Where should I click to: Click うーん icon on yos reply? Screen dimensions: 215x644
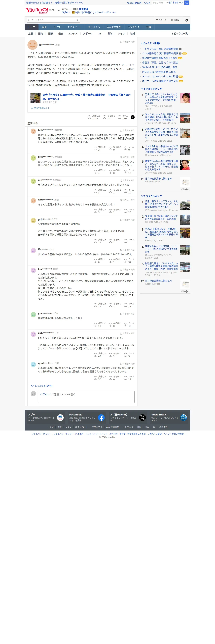click(x=126, y=325)
